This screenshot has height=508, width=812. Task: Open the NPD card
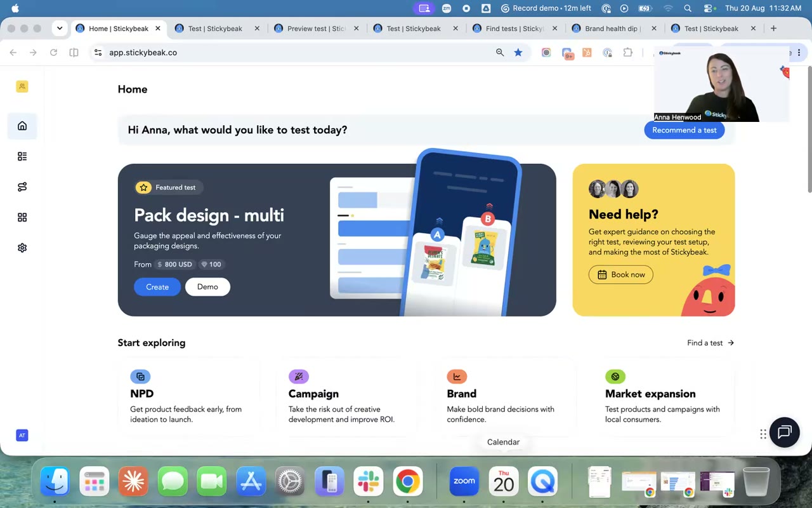pyautogui.click(x=188, y=397)
